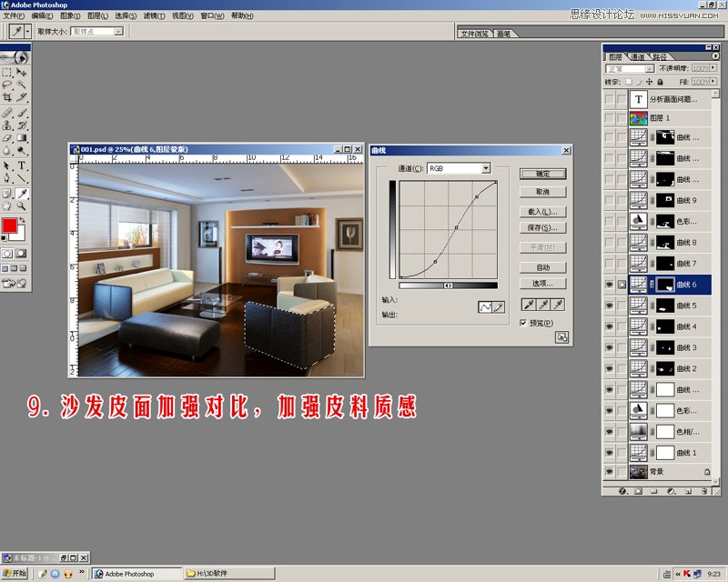
Task: Select the Hand tool
Action: pos(7,207)
